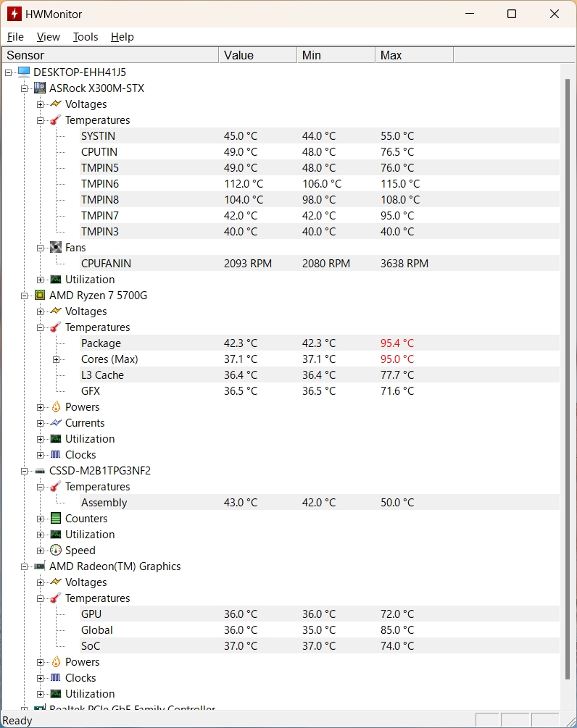The height and width of the screenshot is (728, 577).
Task: Click the thermometer icon of Ryzen Temperatures
Action: pyautogui.click(x=56, y=327)
